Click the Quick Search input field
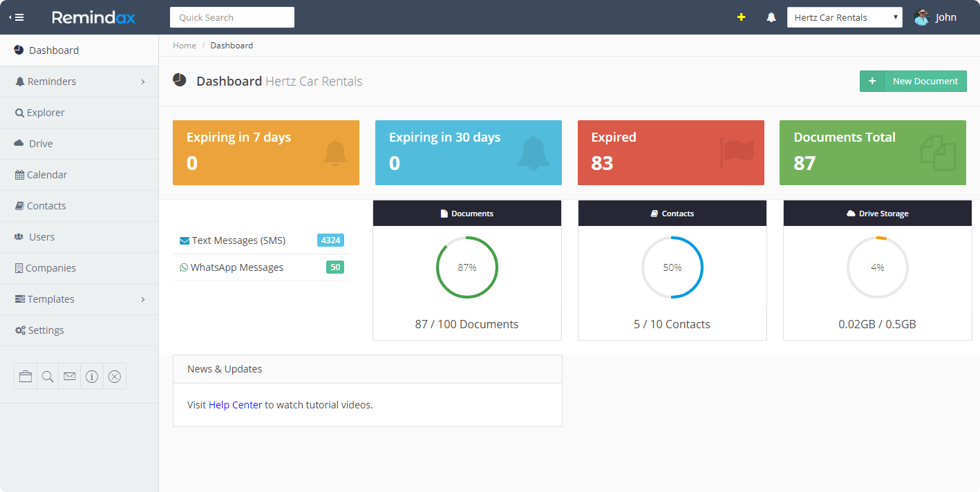The width and height of the screenshot is (980, 492). click(x=232, y=17)
